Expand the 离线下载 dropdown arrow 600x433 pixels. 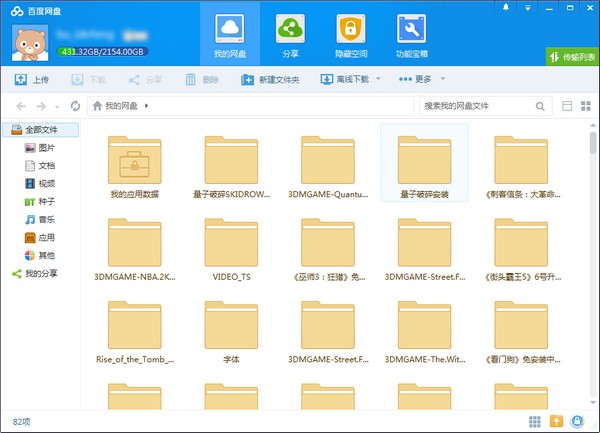[x=378, y=79]
